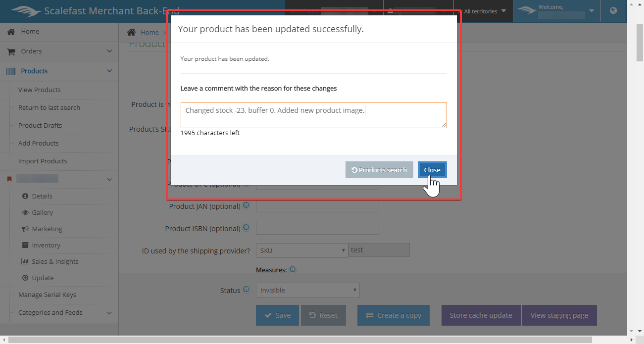Click the globe icon in header
Viewport: 644px width, 344px height.
point(613,11)
